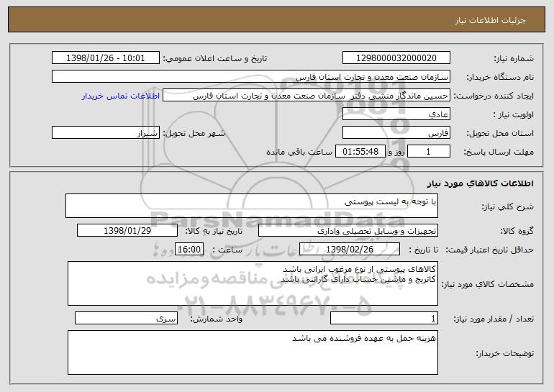This screenshot has height=392, width=554.
Task: Click the priority field showing عادی
Action: point(396,114)
